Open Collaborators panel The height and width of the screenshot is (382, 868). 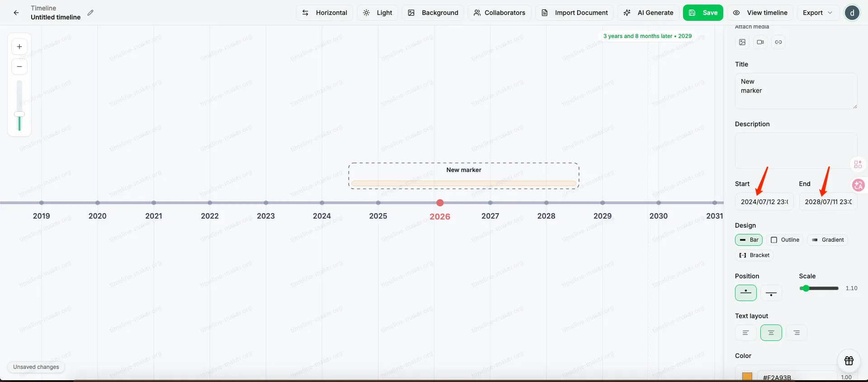pyautogui.click(x=499, y=13)
